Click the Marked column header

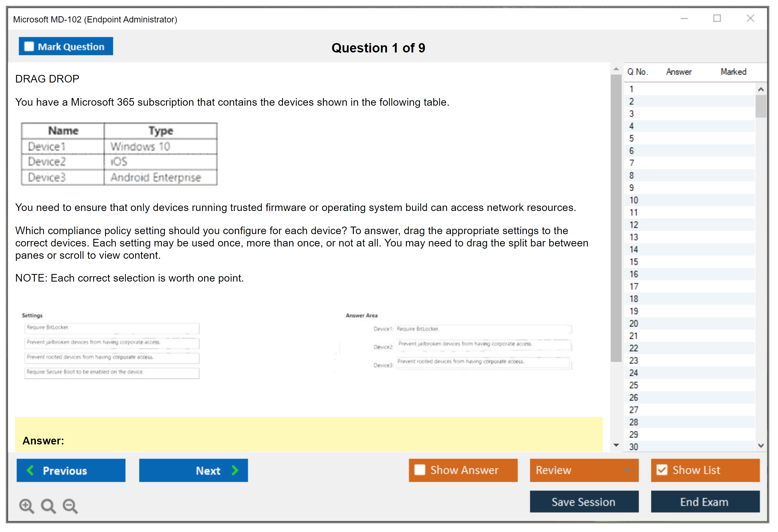pos(733,72)
